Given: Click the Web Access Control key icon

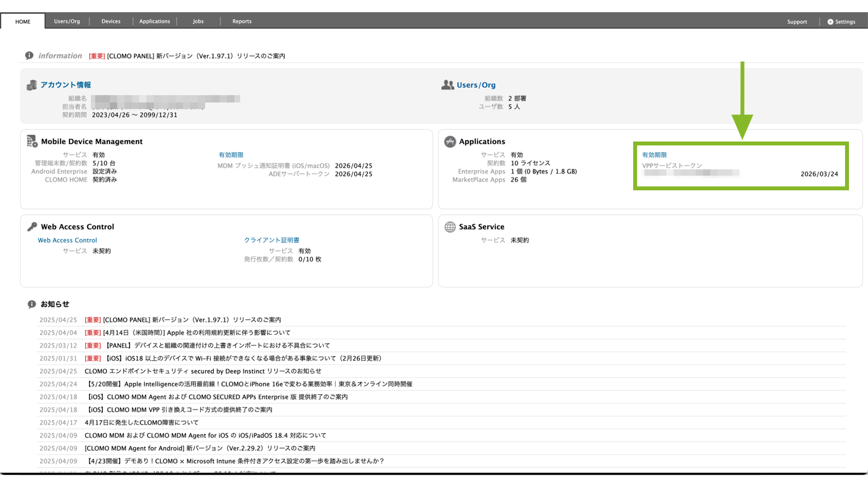Looking at the screenshot, I should 32,226.
